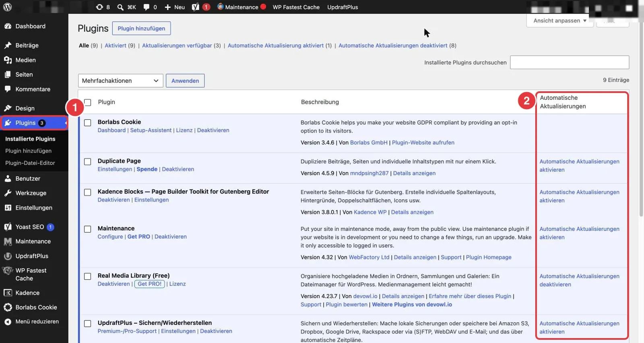Open the WordPress logo menu in admin bar
Viewport: 644px width, 343px height.
click(x=8, y=7)
